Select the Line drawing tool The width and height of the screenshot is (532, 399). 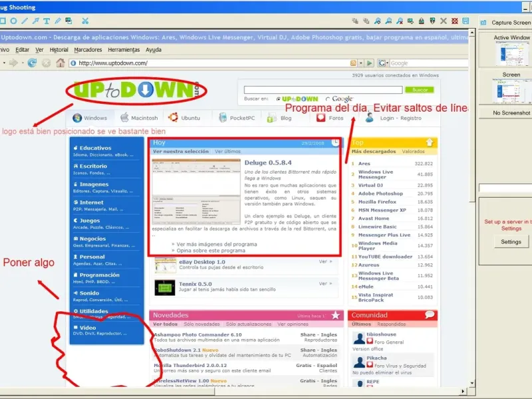pos(25,21)
